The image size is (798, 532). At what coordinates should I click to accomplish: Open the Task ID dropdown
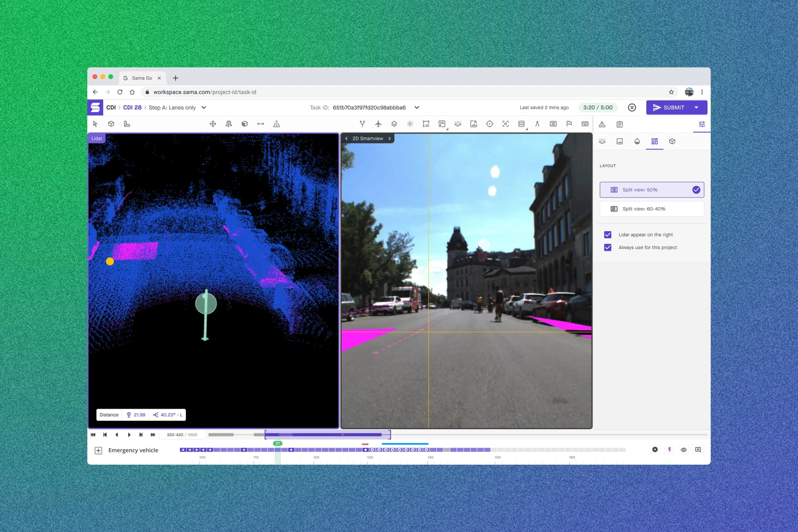click(x=417, y=107)
